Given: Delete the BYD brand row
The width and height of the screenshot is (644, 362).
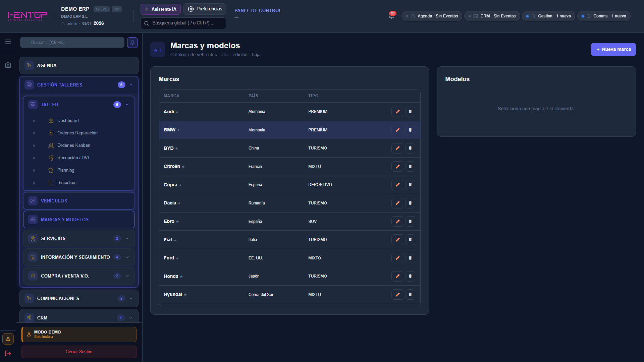Looking at the screenshot, I should coord(410,148).
